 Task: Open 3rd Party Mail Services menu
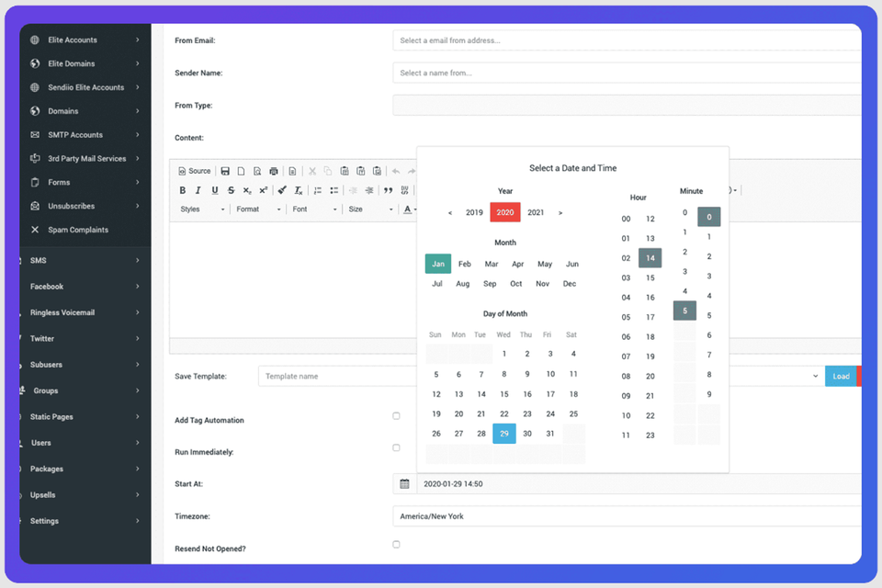point(85,159)
